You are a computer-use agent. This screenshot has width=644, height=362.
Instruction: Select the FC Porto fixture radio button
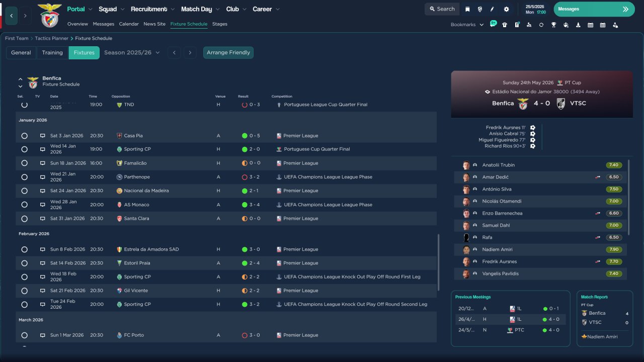24,335
